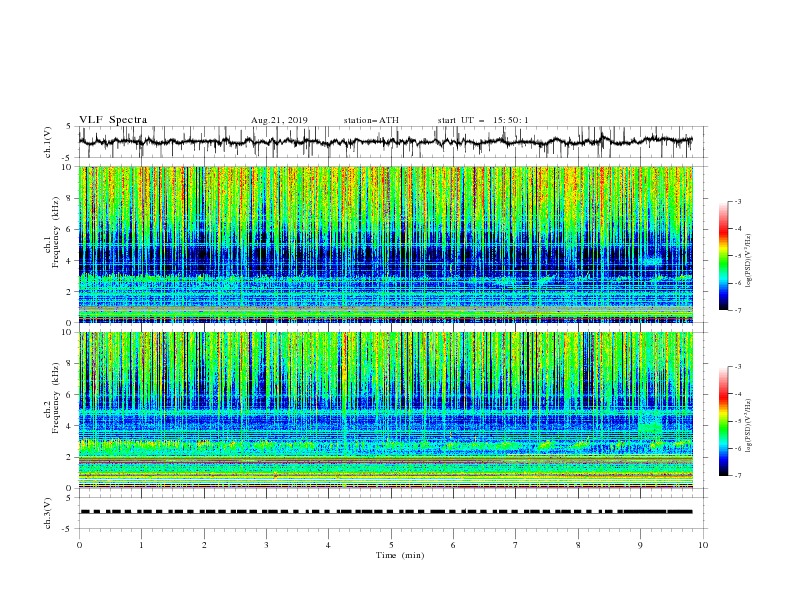
Task: Click the "ch.3(V)" axis label
Action: point(48,513)
